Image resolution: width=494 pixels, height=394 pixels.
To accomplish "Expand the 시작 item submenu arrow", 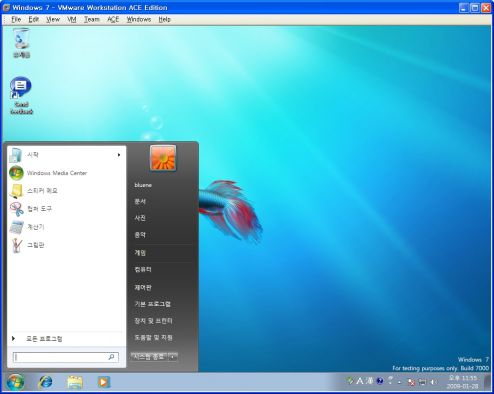I will coord(119,155).
